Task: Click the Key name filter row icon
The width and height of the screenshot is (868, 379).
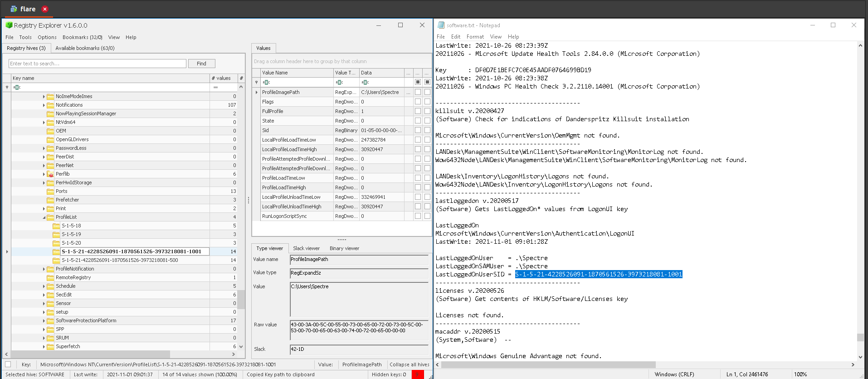Action: (x=17, y=87)
